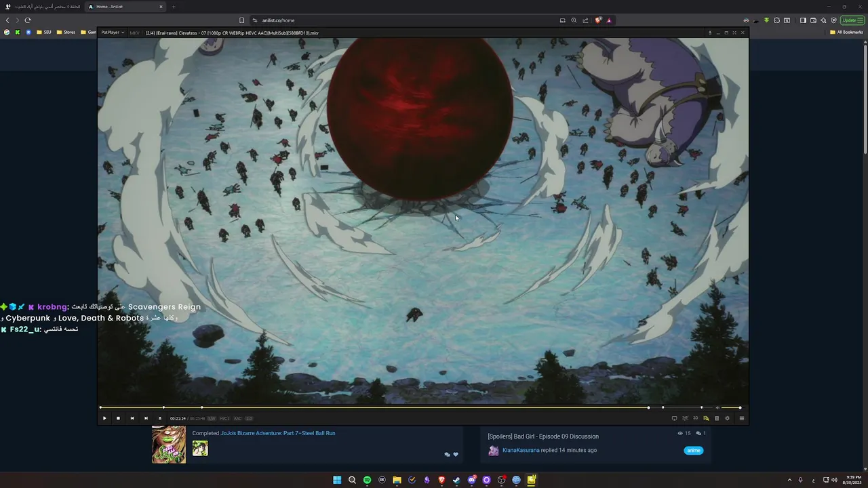Screen dimensions: 868x488
Task: Open Bad Girl Episode 09 Discussion thread
Action: pos(543,436)
